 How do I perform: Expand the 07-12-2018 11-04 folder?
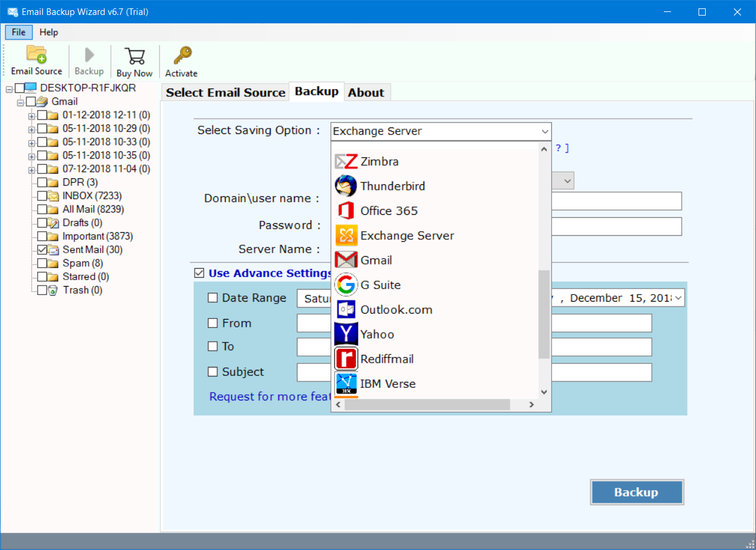click(x=32, y=169)
